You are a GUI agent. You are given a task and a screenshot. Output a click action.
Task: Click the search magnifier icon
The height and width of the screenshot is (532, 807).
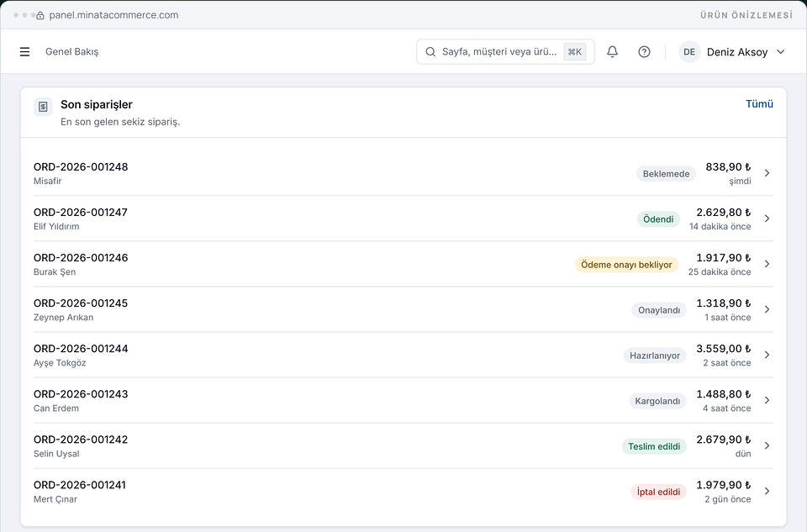click(x=430, y=51)
